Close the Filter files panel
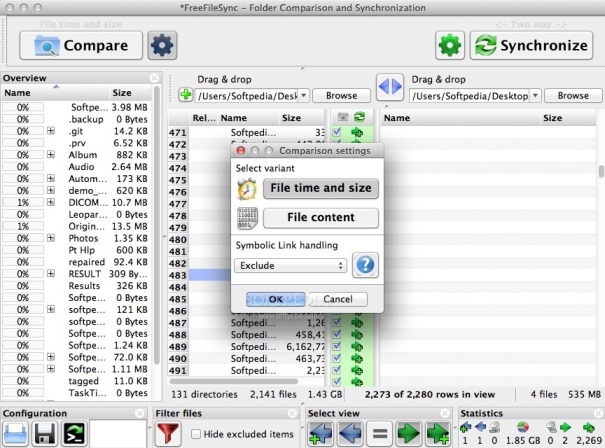 point(292,413)
